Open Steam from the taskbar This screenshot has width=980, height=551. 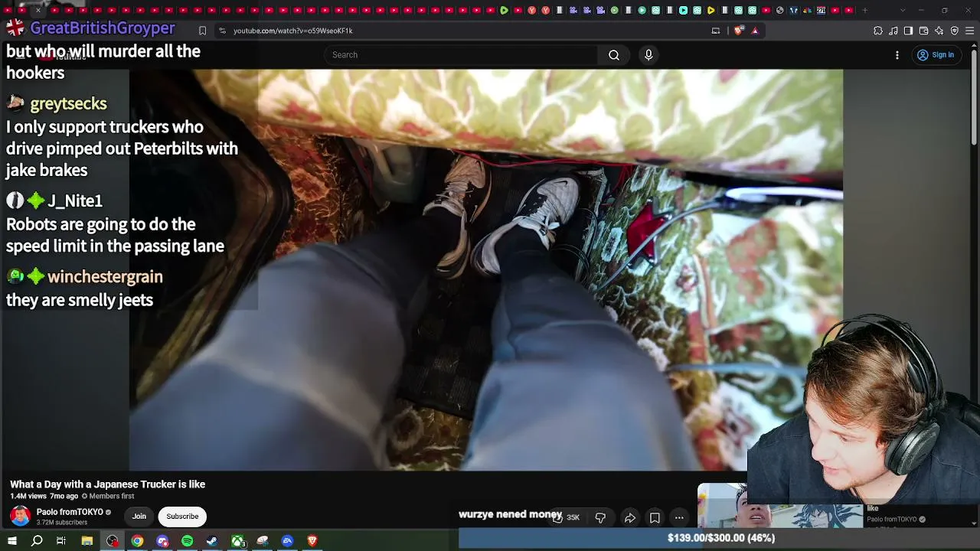pos(212,541)
